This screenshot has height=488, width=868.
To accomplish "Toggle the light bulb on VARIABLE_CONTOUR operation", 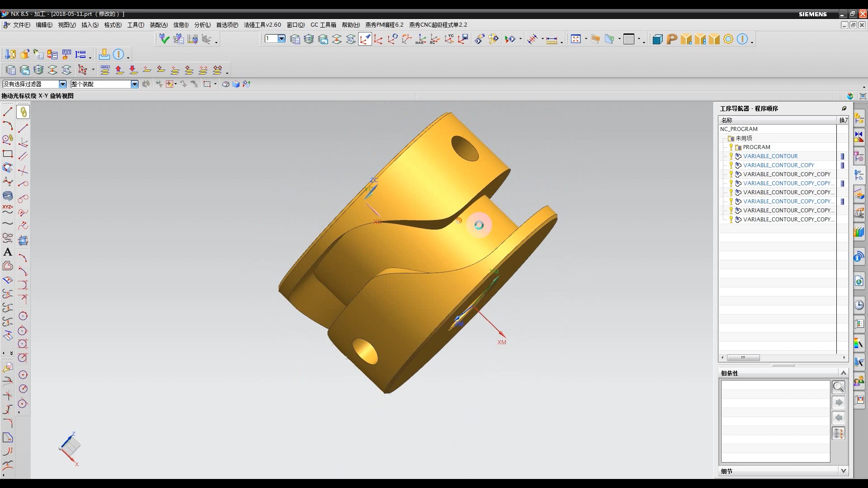I will tap(731, 156).
